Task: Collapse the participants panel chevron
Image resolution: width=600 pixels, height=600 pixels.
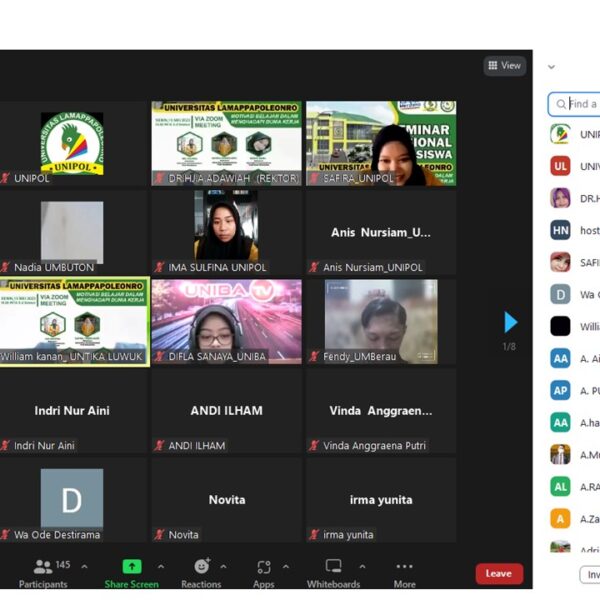Action: pyautogui.click(x=551, y=67)
